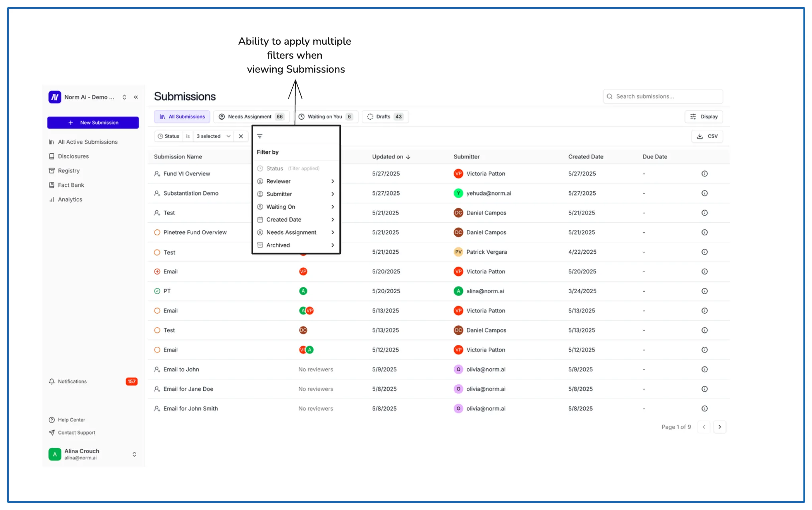Expand the Submitter filter option
The height and width of the screenshot is (510, 812).
coord(296,194)
